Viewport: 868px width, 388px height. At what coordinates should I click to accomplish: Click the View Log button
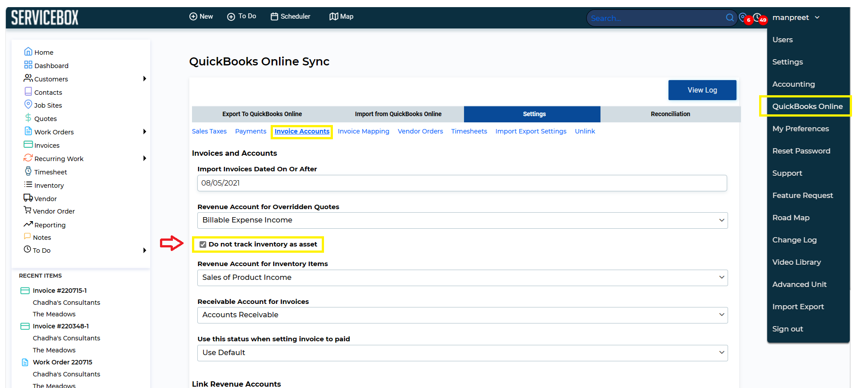[702, 90]
